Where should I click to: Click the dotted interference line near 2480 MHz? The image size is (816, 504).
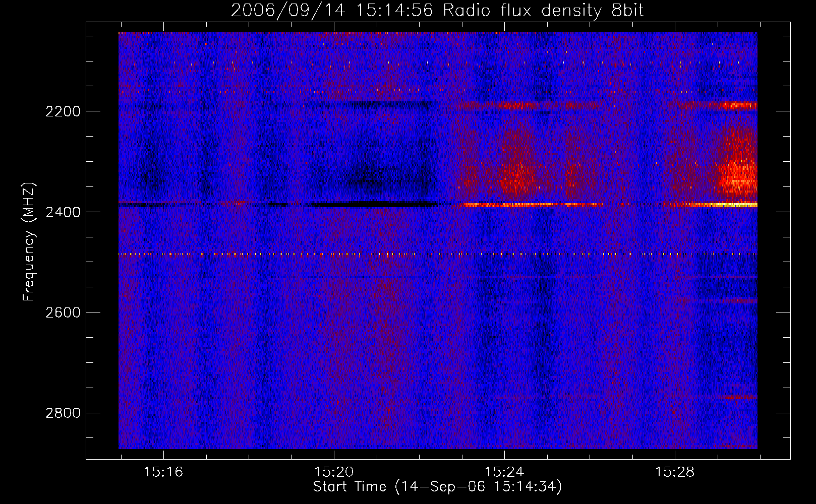tap(438, 255)
